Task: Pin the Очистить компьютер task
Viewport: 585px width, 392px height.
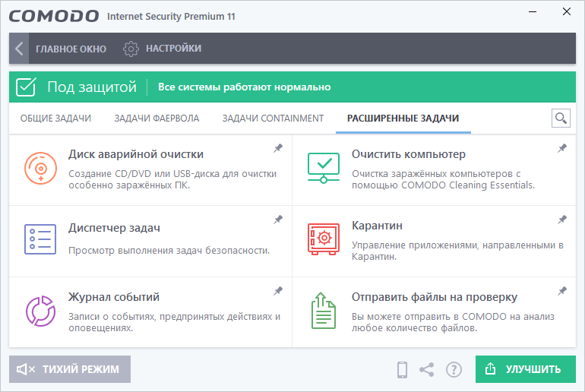Action: click(x=562, y=149)
